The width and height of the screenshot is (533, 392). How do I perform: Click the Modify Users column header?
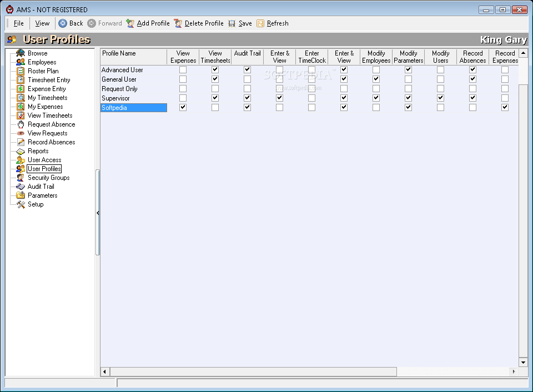click(x=440, y=57)
